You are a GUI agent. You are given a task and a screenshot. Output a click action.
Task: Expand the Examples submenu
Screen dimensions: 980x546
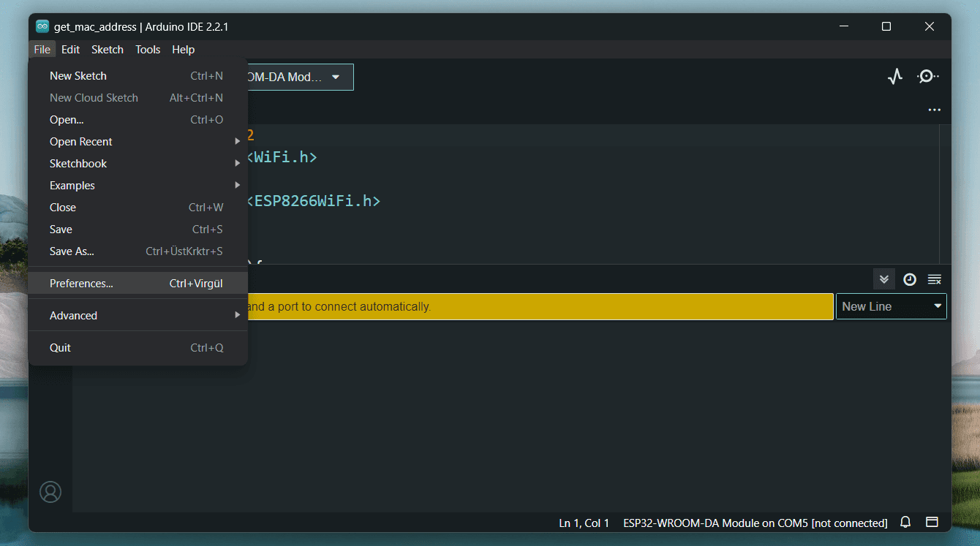point(138,186)
